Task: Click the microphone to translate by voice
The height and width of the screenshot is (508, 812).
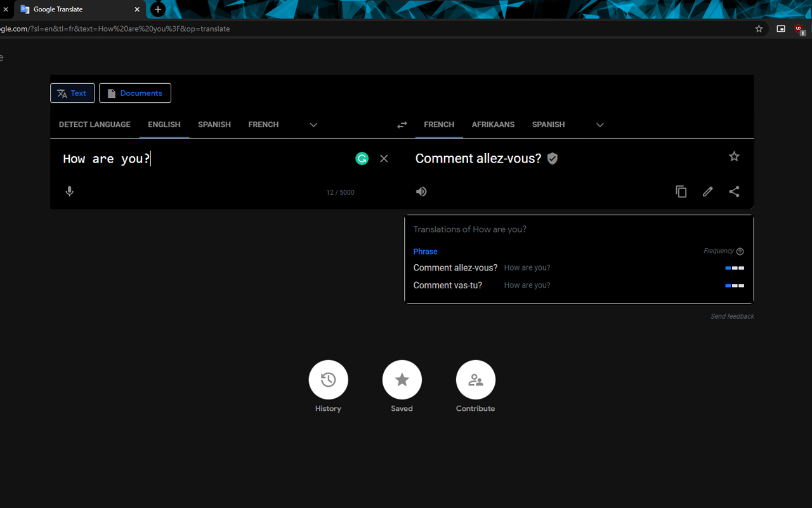Action: click(x=69, y=191)
